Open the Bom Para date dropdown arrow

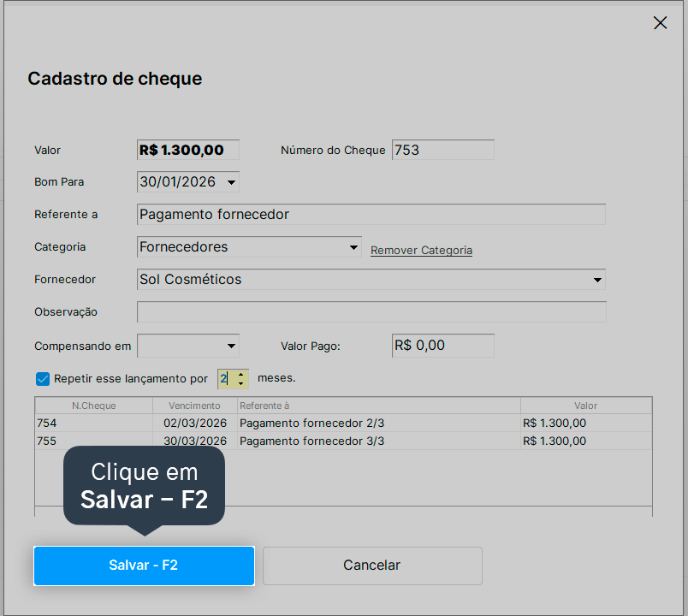pos(231,182)
